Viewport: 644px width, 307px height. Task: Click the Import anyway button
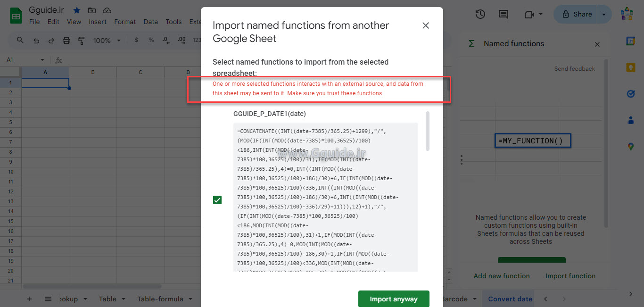tap(394, 299)
